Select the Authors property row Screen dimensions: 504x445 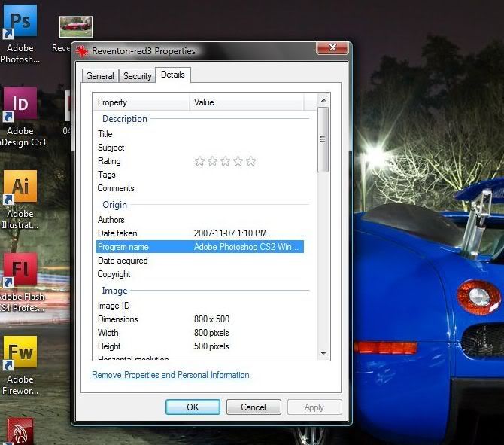coord(199,220)
